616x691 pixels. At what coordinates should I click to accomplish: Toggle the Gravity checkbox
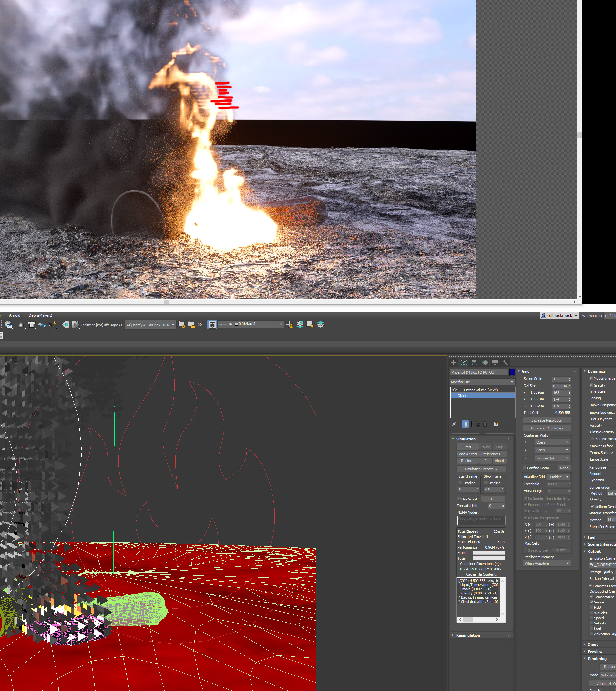tap(591, 385)
